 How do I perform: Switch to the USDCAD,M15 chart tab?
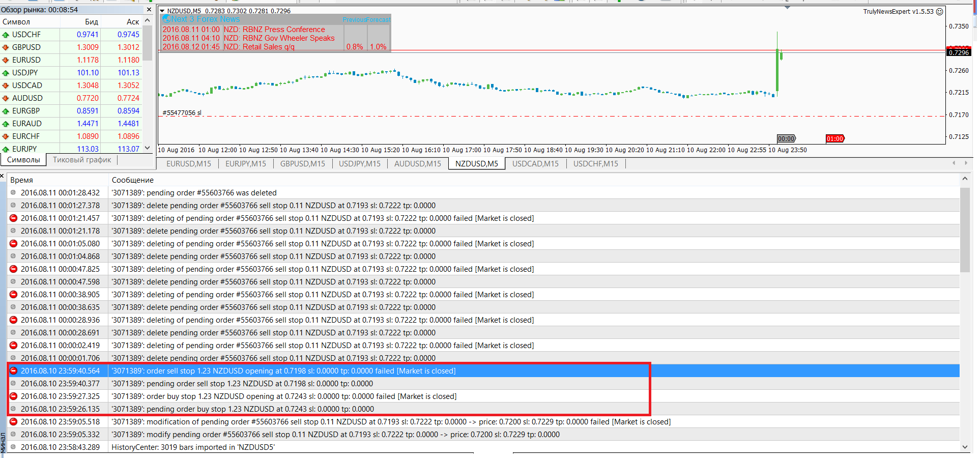point(535,164)
